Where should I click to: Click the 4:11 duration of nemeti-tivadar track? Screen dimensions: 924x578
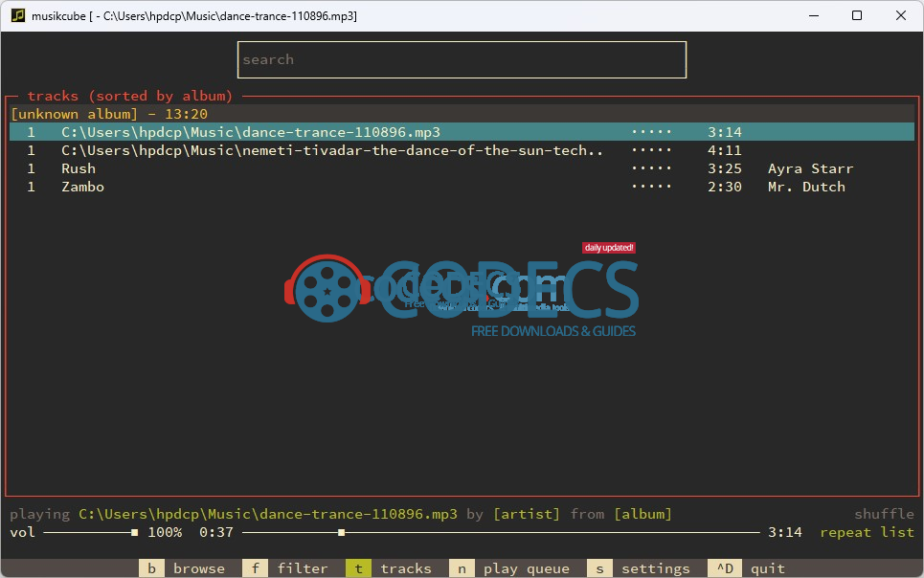pyautogui.click(x=724, y=150)
